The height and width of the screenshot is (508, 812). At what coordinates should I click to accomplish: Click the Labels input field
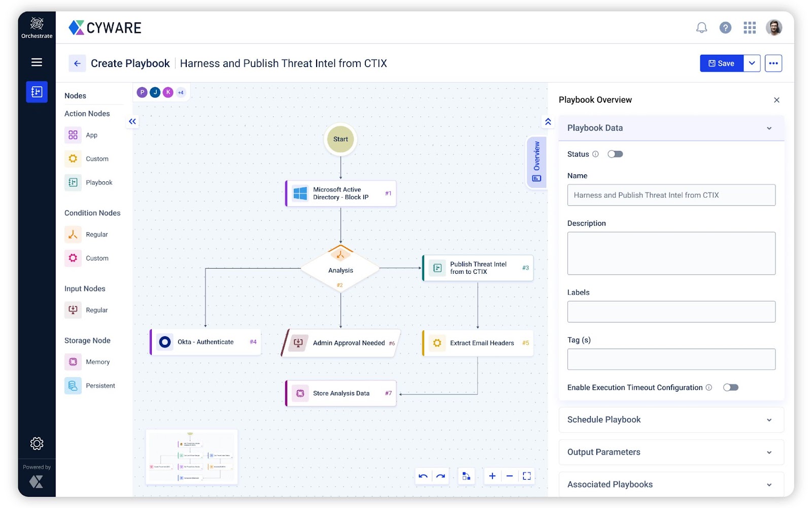coord(671,312)
